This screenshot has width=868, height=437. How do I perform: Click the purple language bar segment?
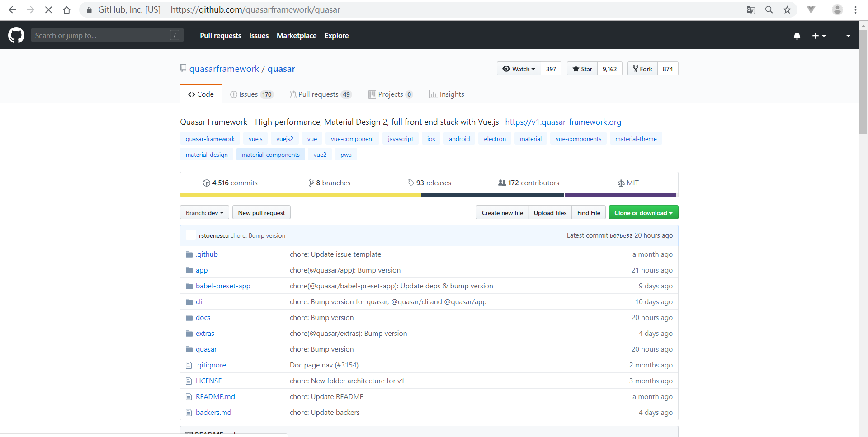click(620, 195)
